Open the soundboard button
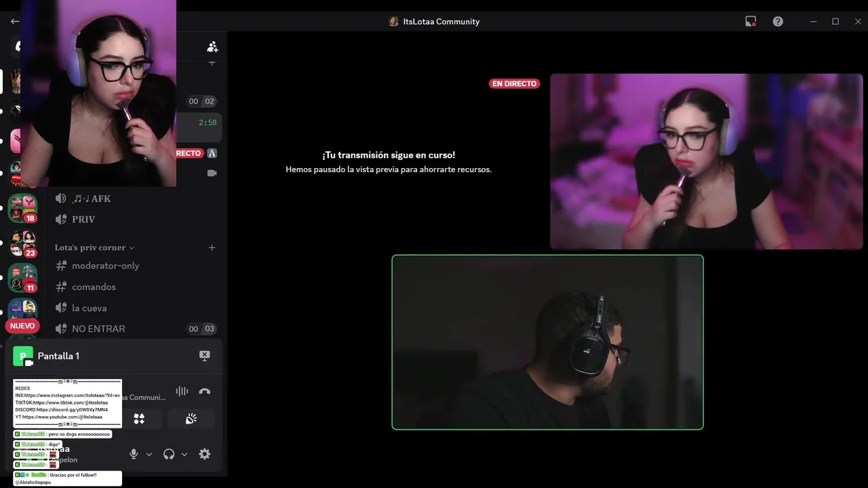The image size is (868, 488). (191, 419)
